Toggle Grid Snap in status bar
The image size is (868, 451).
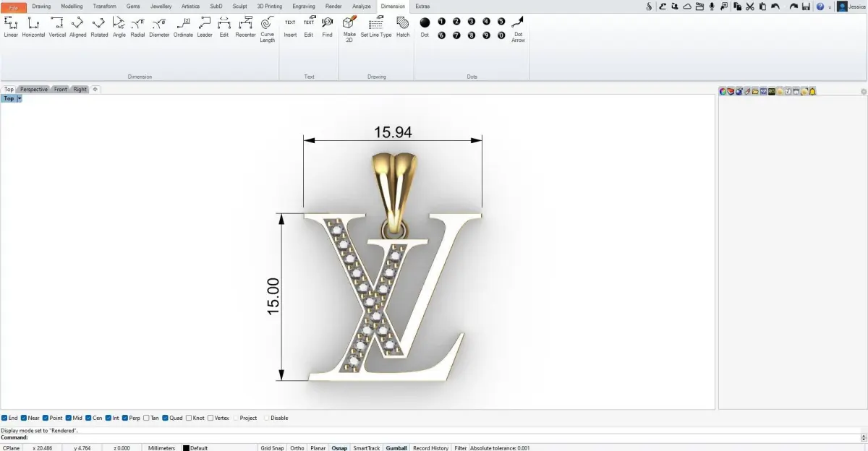tap(272, 448)
